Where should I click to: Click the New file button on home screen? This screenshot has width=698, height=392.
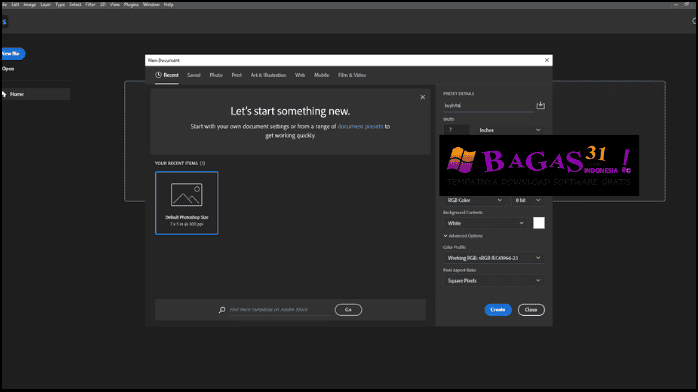coord(12,53)
